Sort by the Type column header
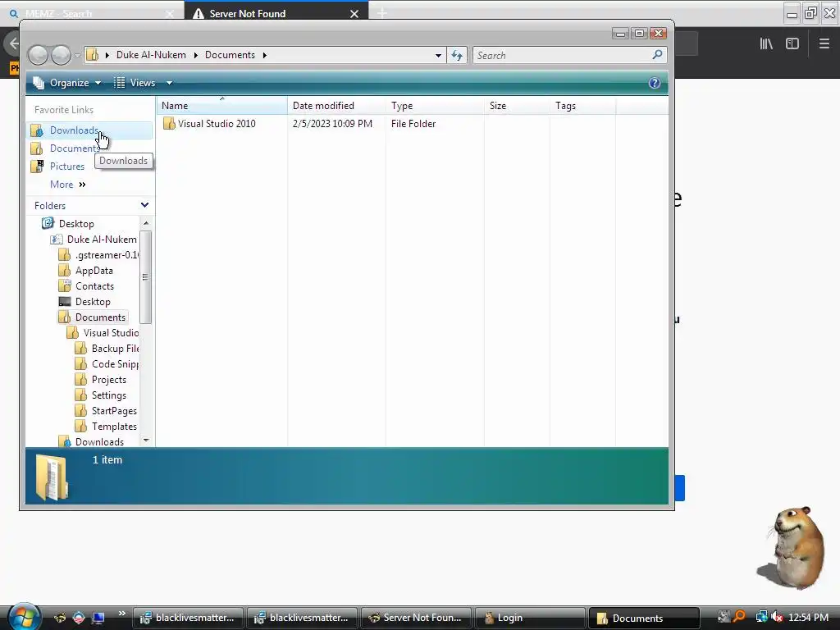Viewport: 840px width, 630px height. pyautogui.click(x=435, y=106)
